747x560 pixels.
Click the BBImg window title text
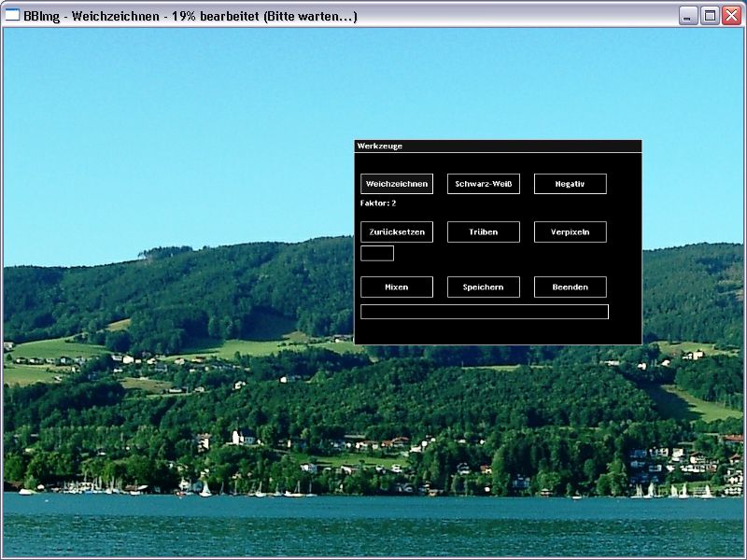click(x=190, y=16)
